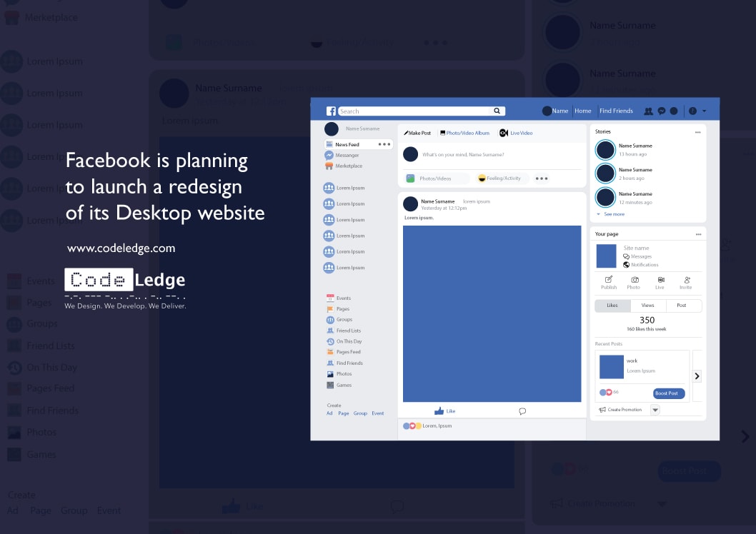Open Groups in the white mockup sidebar list
The width and height of the screenshot is (756, 534).
[339, 320]
